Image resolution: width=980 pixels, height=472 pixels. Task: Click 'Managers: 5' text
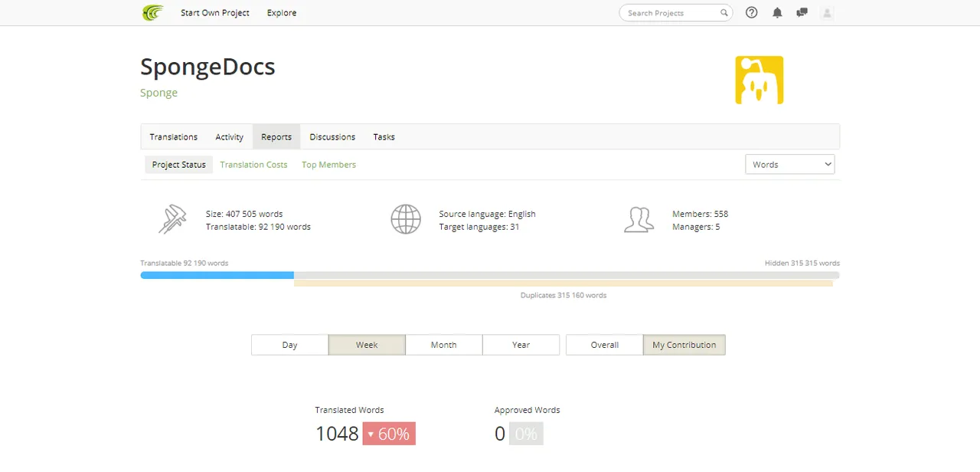[696, 227]
